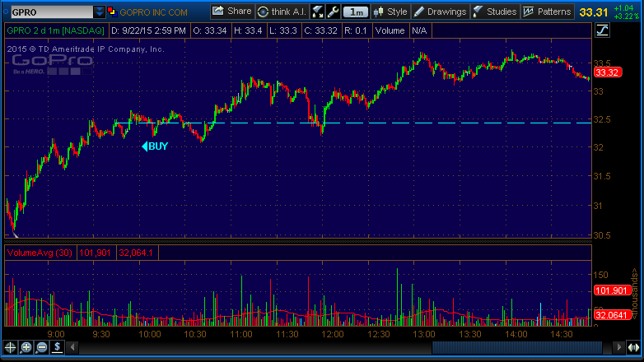Open the Patterns menu
Image resolution: width=644 pixels, height=362 pixels.
(548, 12)
